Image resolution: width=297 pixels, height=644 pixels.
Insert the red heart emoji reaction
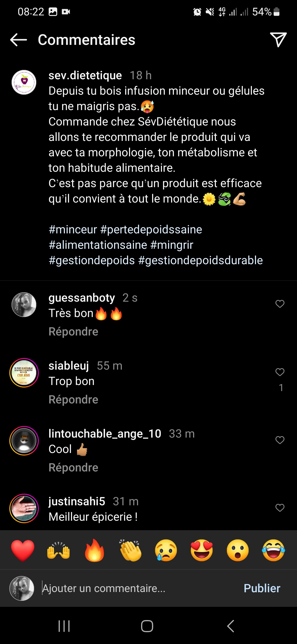[23, 550]
